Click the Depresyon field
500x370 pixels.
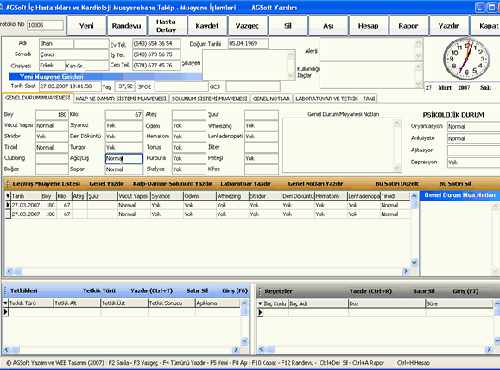pos(473,162)
